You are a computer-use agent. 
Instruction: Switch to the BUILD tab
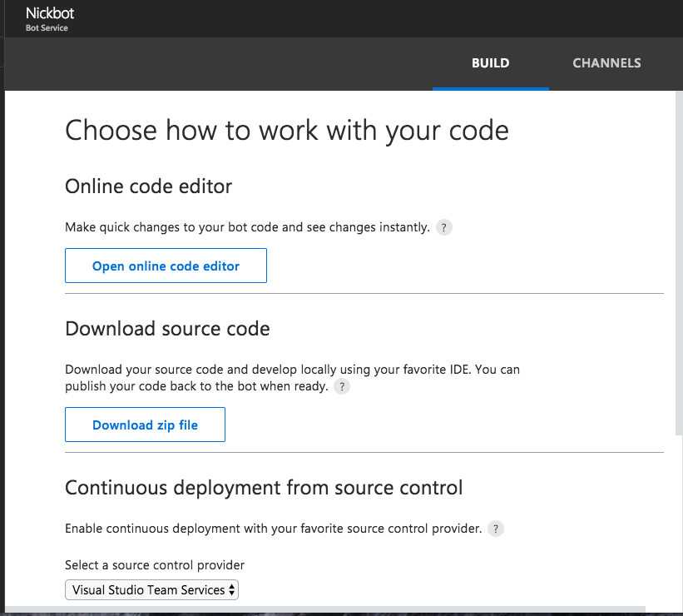pos(491,63)
